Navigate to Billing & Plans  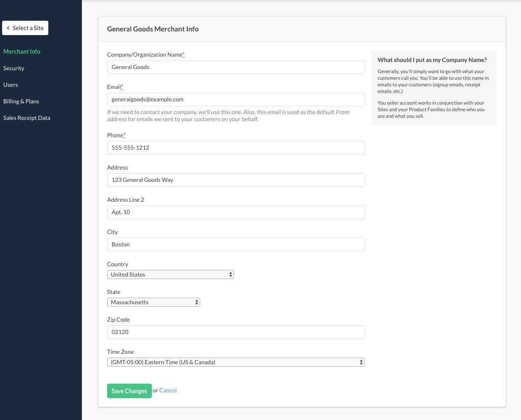coord(21,101)
